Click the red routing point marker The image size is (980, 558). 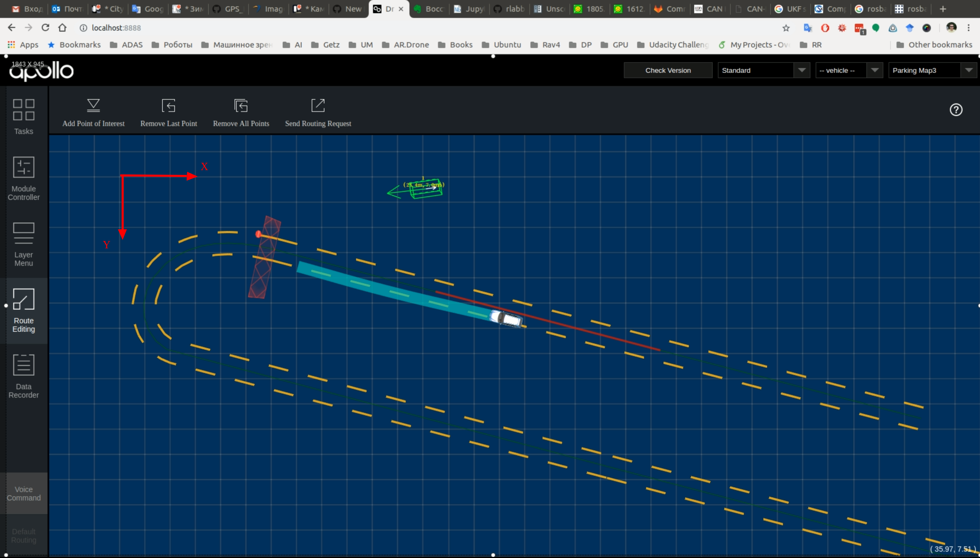tap(258, 234)
